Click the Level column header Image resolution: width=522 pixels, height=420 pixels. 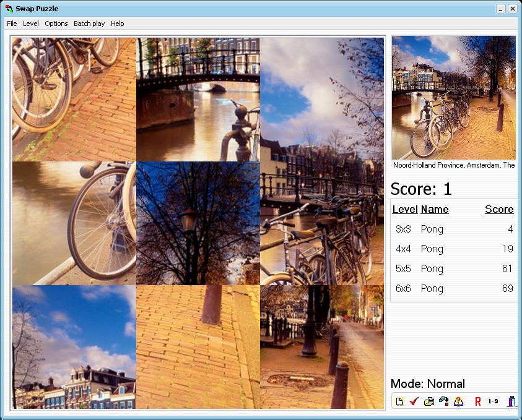(x=405, y=209)
